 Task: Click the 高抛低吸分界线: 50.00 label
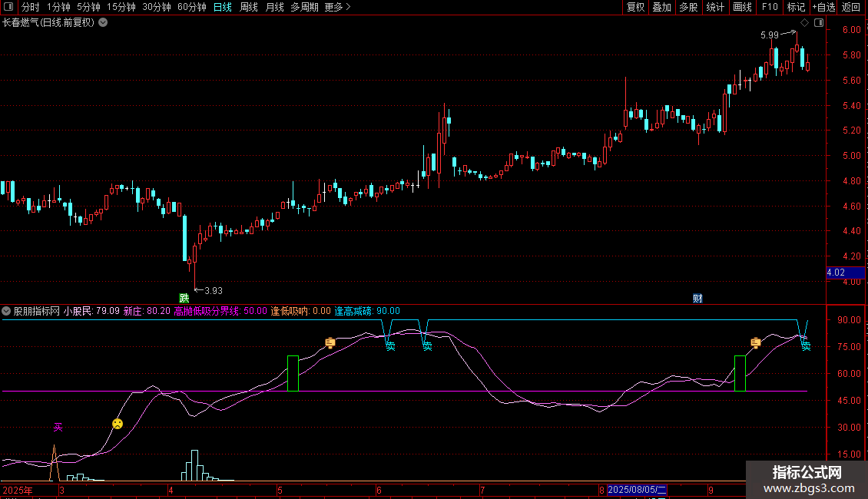pyautogui.click(x=220, y=311)
